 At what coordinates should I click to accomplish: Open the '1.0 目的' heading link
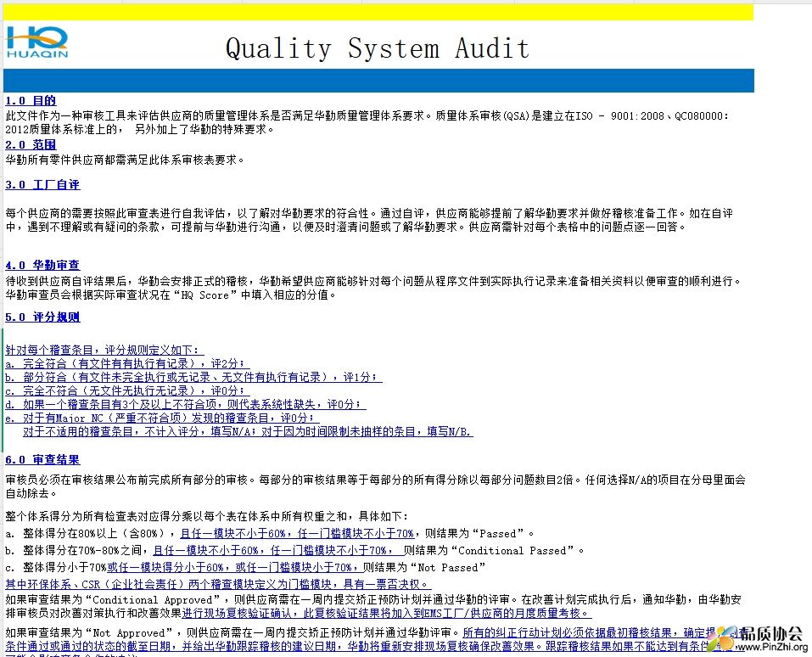[31, 100]
